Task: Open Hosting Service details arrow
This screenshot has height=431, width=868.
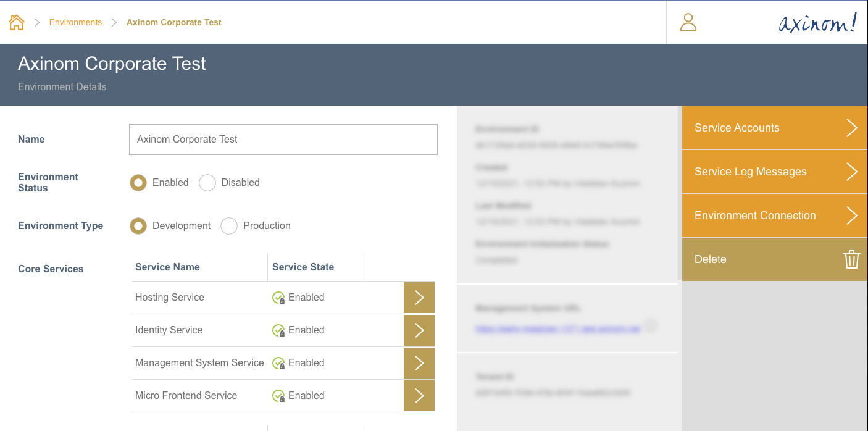Action: (419, 298)
